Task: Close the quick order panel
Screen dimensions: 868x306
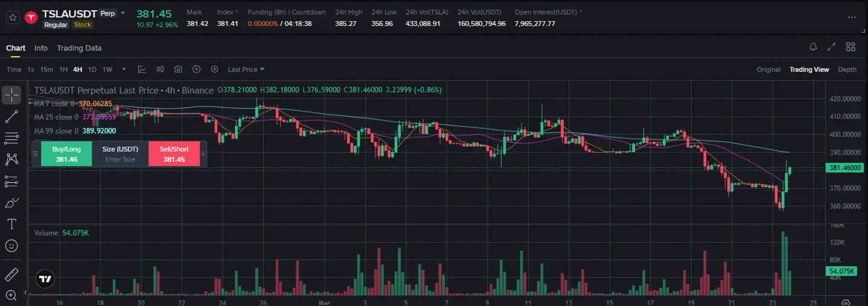Action: 203,154
